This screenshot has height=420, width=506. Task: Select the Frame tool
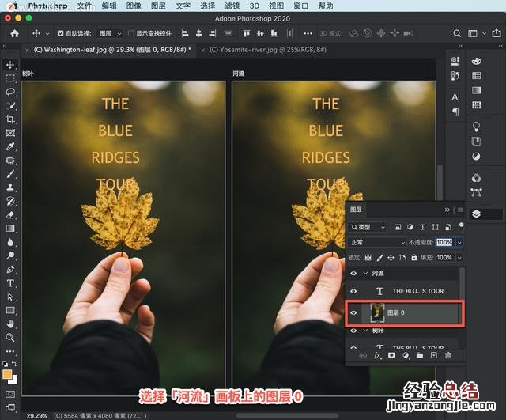pyautogui.click(x=10, y=133)
